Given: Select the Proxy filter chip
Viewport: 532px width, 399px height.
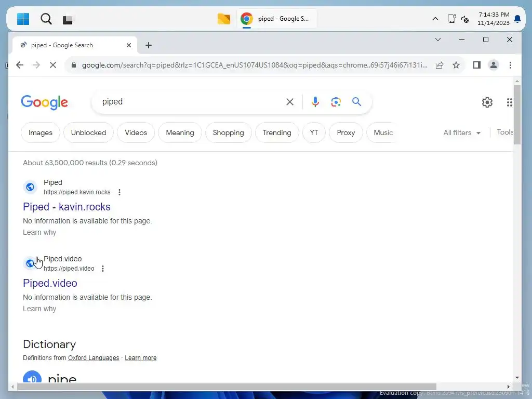Looking at the screenshot, I should tap(345, 132).
